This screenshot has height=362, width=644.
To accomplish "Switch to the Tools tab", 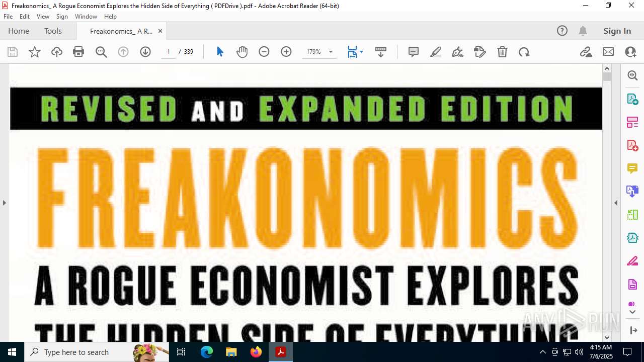I will (x=53, y=31).
